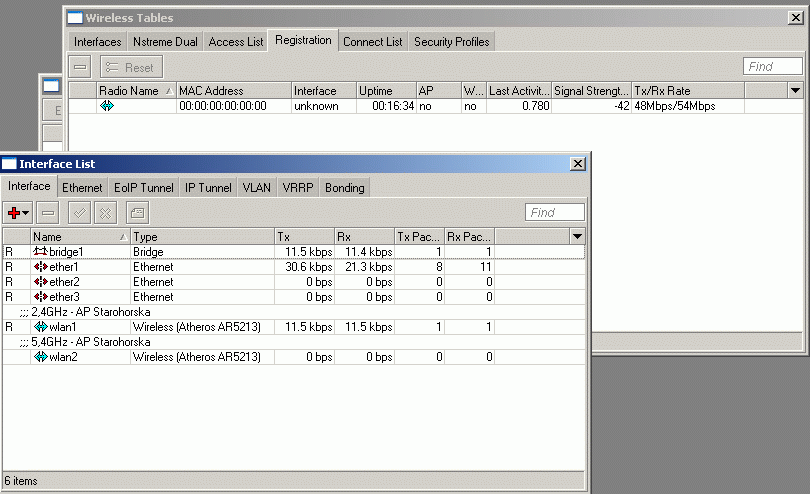Image resolution: width=810 pixels, height=494 pixels.
Task: Select the Interface tab in Interface List
Action: point(29,186)
